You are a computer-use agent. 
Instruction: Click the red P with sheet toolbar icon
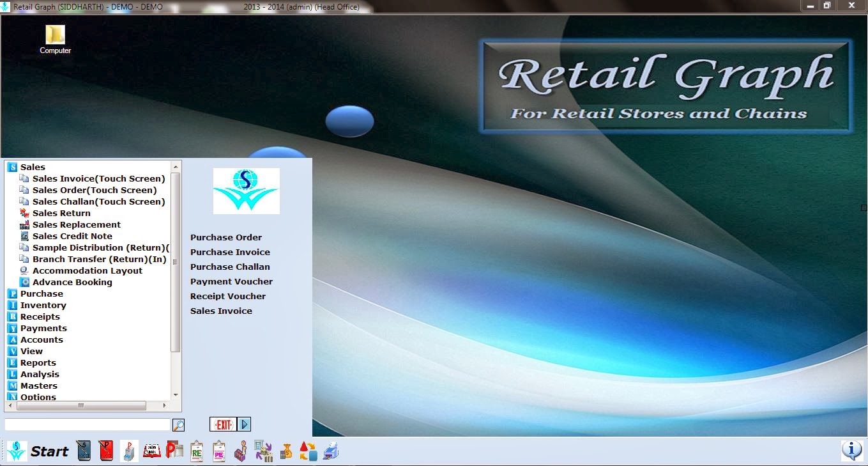(174, 451)
